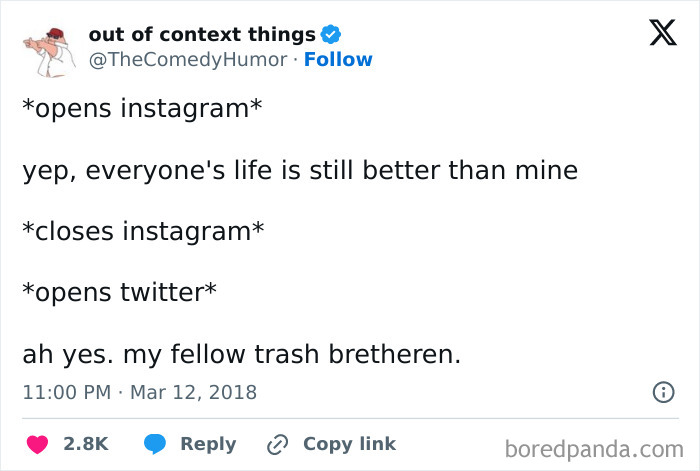Select the Copy link text
Viewport: 700px width, 471px height.
pyautogui.click(x=349, y=444)
